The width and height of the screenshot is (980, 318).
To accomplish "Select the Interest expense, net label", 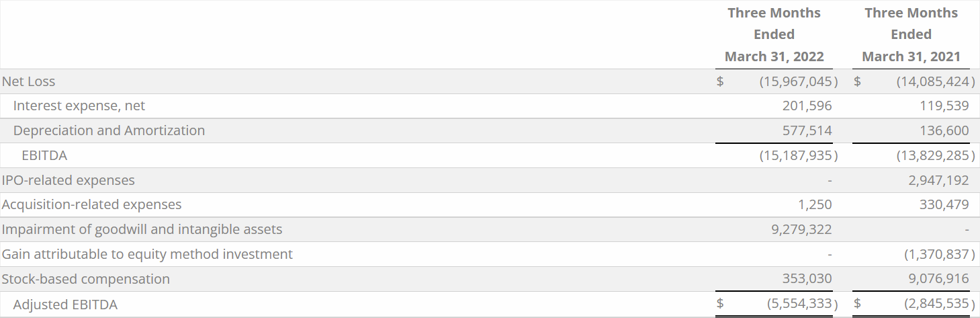I will click(79, 106).
